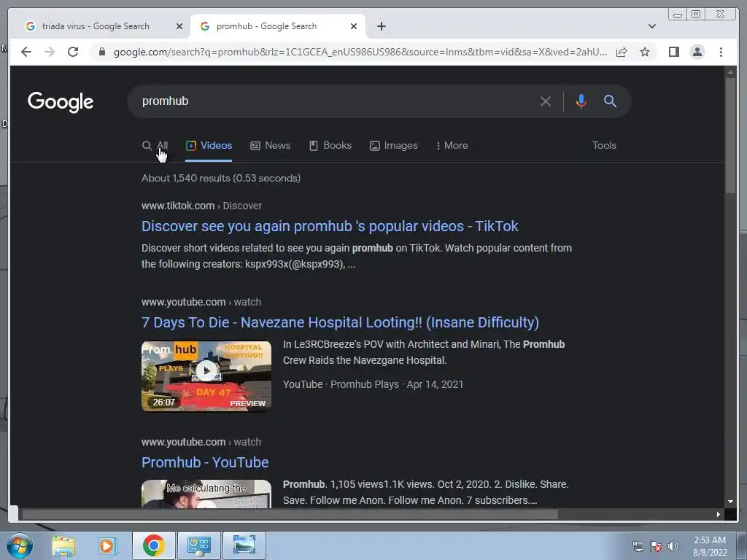The width and height of the screenshot is (747, 560).
Task: Click the www.tiktok.com Discover breadcrumb
Action: pyautogui.click(x=201, y=206)
